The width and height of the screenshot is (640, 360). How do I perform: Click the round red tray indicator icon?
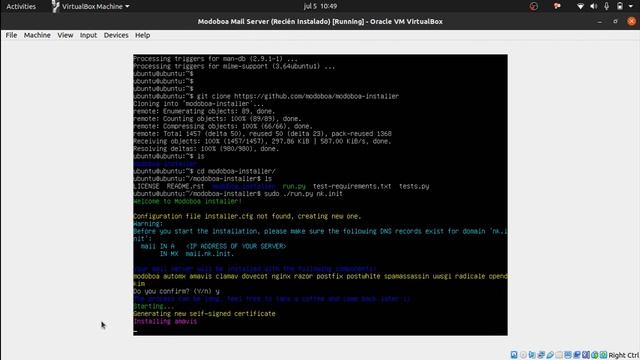point(533,6)
